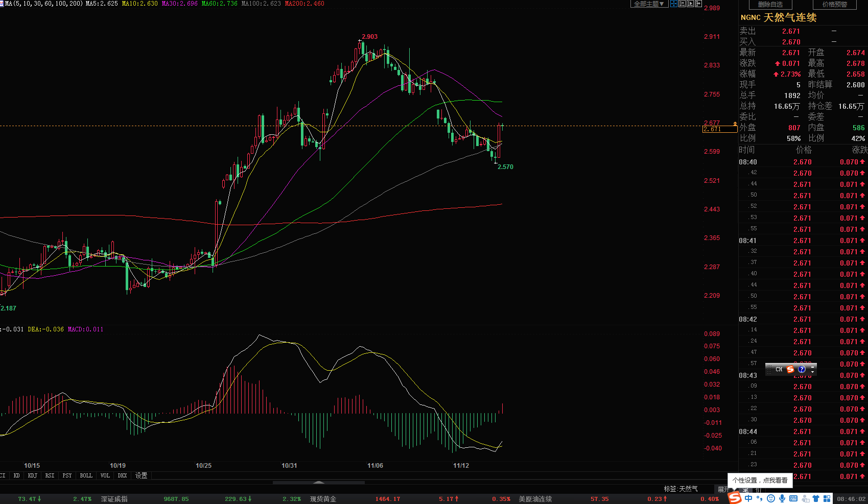Click the 价格预警 button
Screen dimensions: 868x504
click(x=835, y=4)
